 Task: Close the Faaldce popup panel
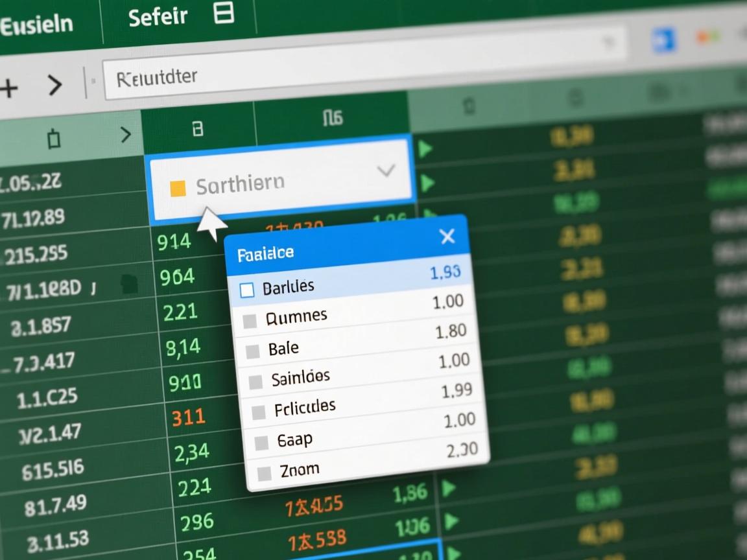[447, 237]
